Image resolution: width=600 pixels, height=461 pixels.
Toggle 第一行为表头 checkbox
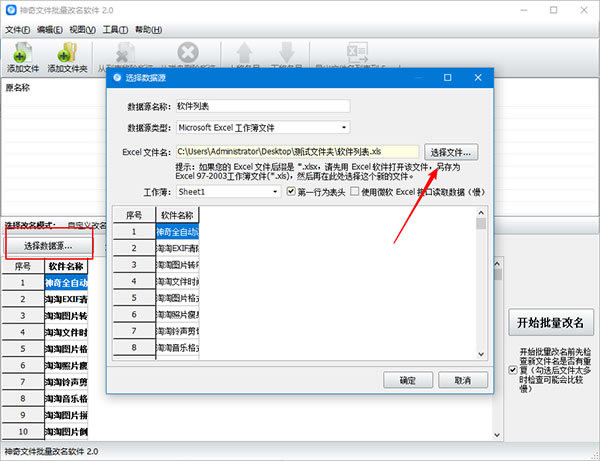(291, 191)
